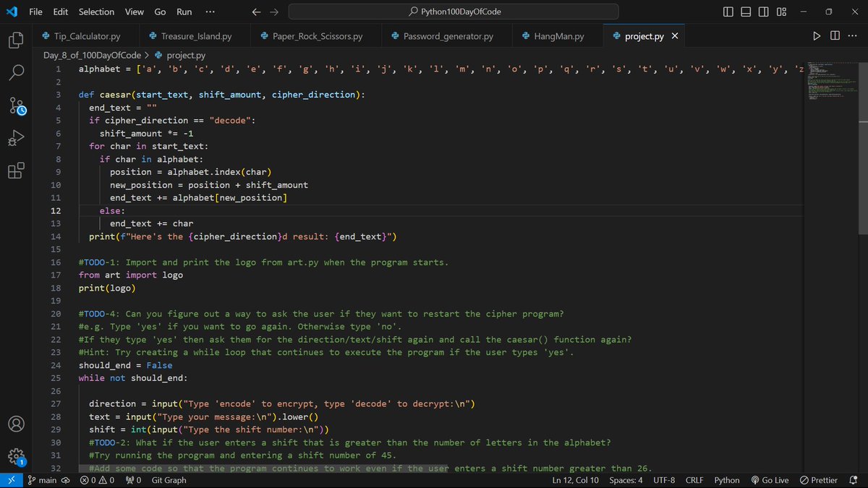
Task: Open the Selection menu
Action: point(96,12)
